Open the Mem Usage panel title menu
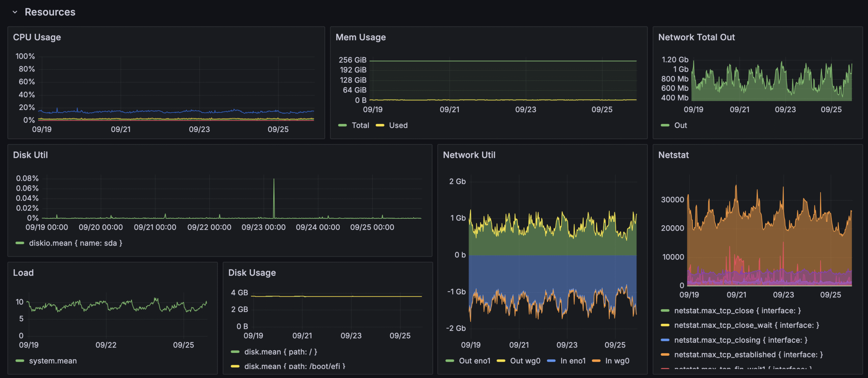This screenshot has height=378, width=868. (360, 37)
